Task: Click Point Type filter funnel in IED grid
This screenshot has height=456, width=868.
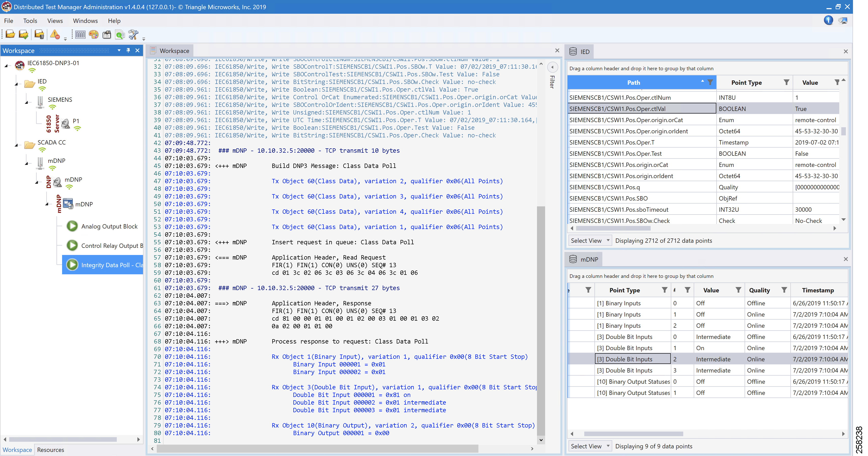Action: (787, 82)
